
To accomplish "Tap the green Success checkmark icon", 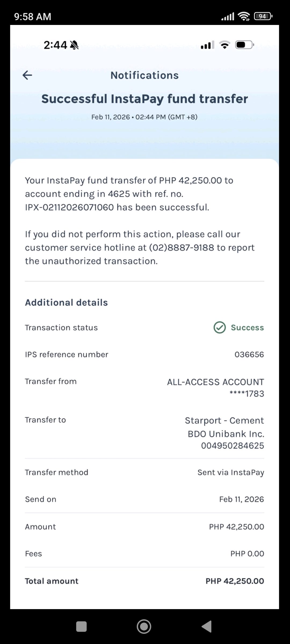I will pos(220,327).
